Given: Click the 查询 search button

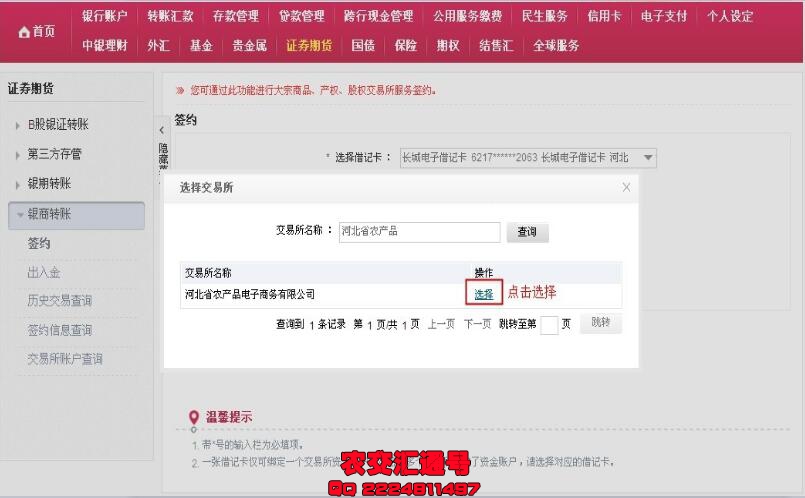Looking at the screenshot, I should tap(527, 232).
